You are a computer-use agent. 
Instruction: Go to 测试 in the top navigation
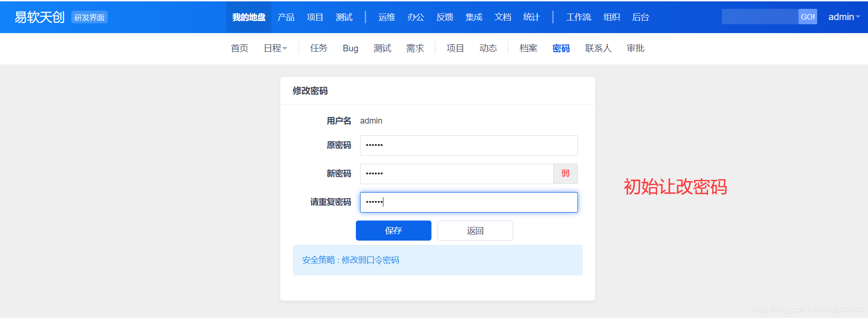pyautogui.click(x=344, y=17)
